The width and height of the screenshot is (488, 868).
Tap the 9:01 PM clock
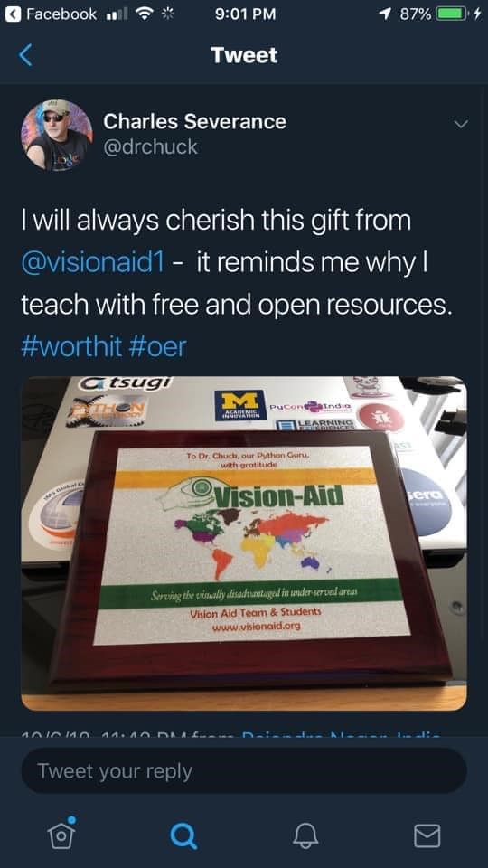coord(245,14)
